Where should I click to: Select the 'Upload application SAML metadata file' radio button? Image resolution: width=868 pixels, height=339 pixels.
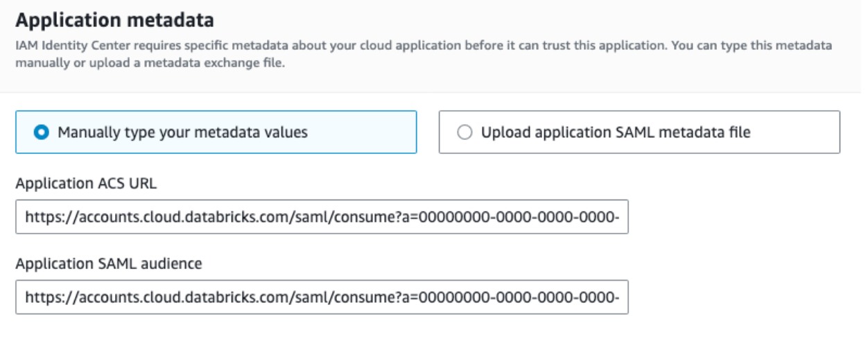click(x=465, y=132)
